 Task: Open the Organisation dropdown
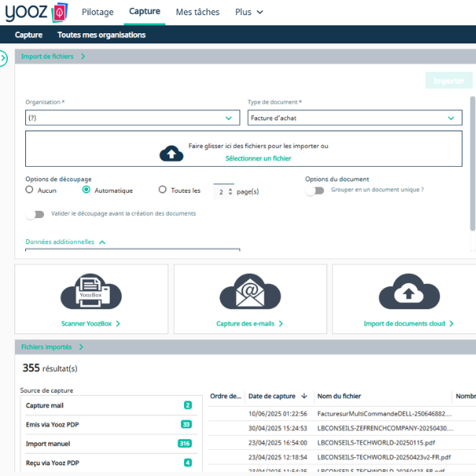[x=133, y=118]
